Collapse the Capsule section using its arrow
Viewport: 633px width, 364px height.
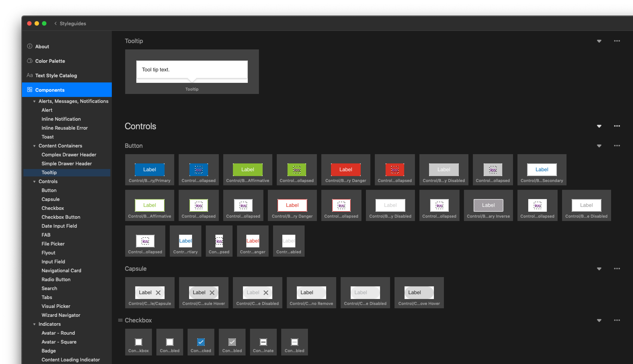[x=599, y=269]
